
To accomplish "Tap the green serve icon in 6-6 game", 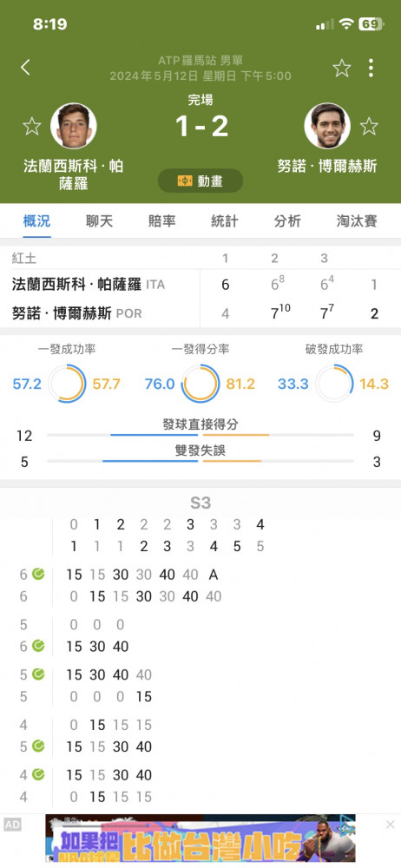I will click(x=38, y=574).
